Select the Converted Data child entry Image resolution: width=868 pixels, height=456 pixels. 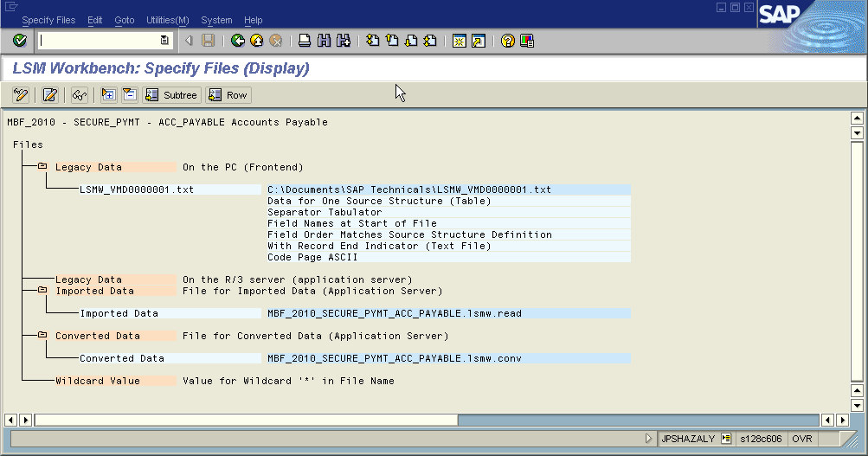point(170,358)
